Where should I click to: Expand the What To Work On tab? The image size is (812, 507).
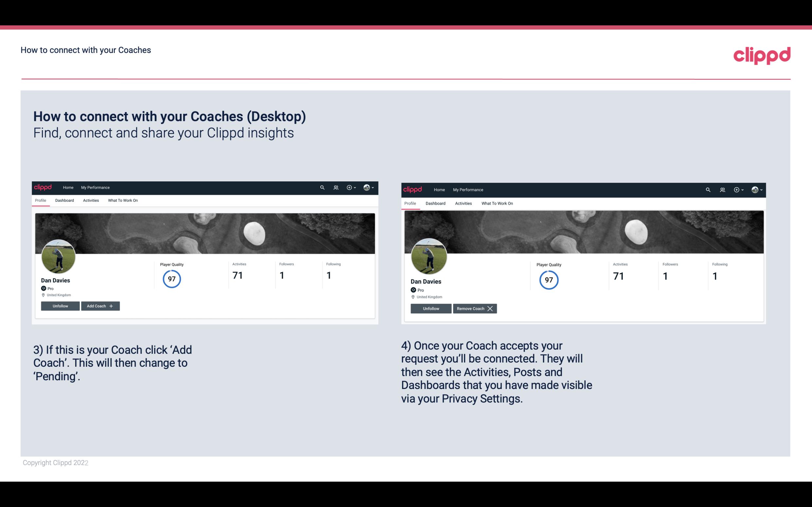click(x=122, y=200)
